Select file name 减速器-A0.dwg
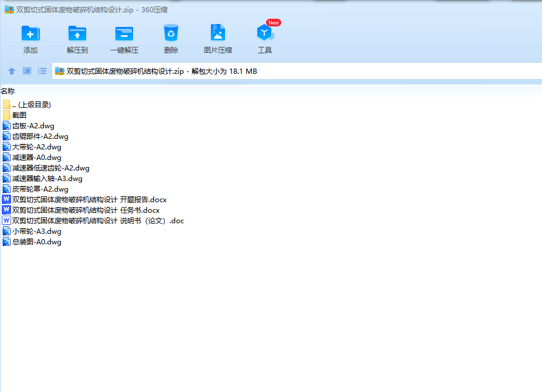Image resolution: width=542 pixels, height=392 pixels. (x=37, y=158)
